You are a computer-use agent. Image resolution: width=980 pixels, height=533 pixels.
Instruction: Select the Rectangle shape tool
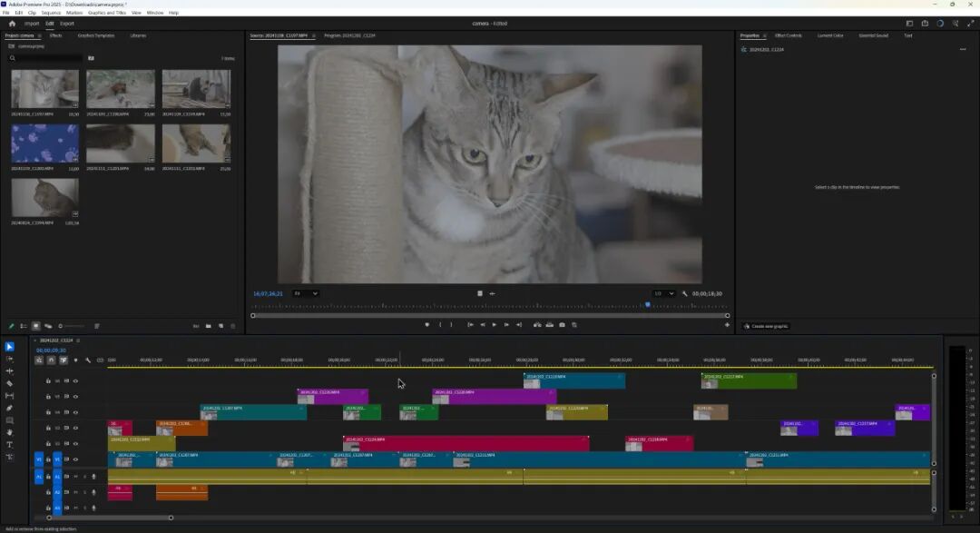pos(9,420)
